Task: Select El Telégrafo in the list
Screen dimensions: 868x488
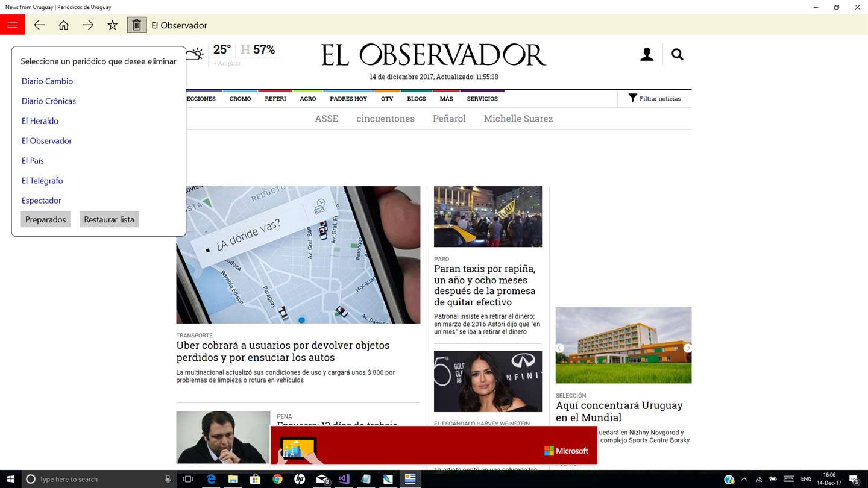Action: click(x=42, y=180)
